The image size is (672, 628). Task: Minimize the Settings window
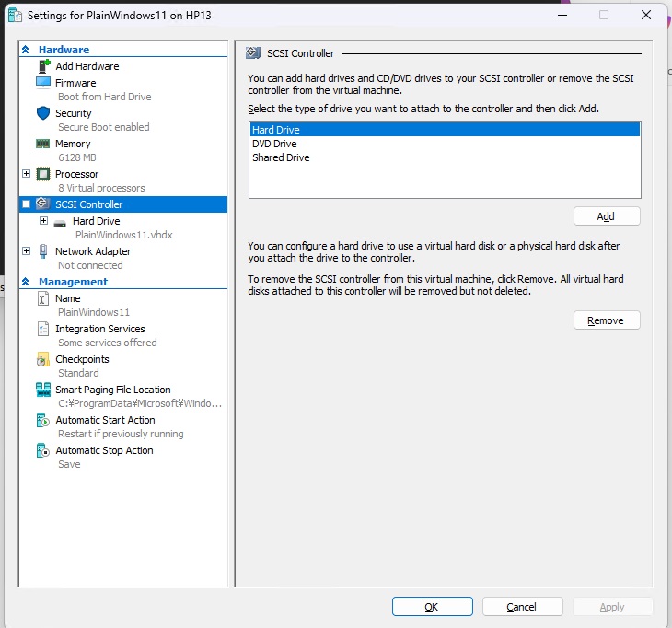(x=562, y=15)
